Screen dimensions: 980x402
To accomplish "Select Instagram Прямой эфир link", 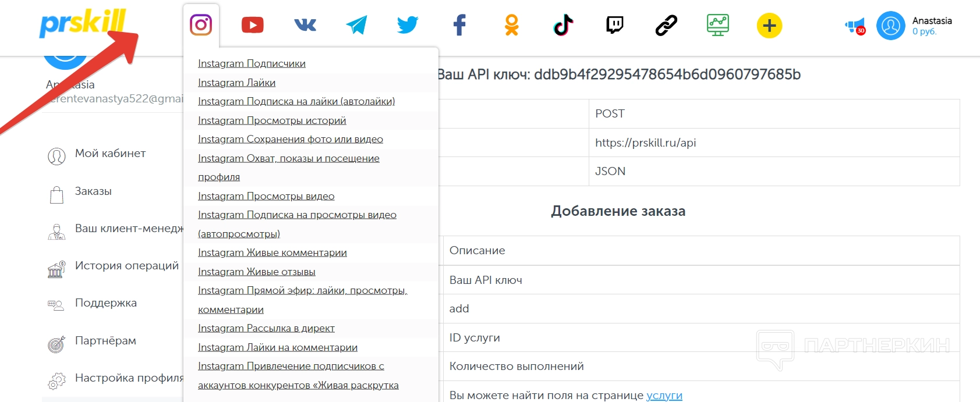I will 303,300.
